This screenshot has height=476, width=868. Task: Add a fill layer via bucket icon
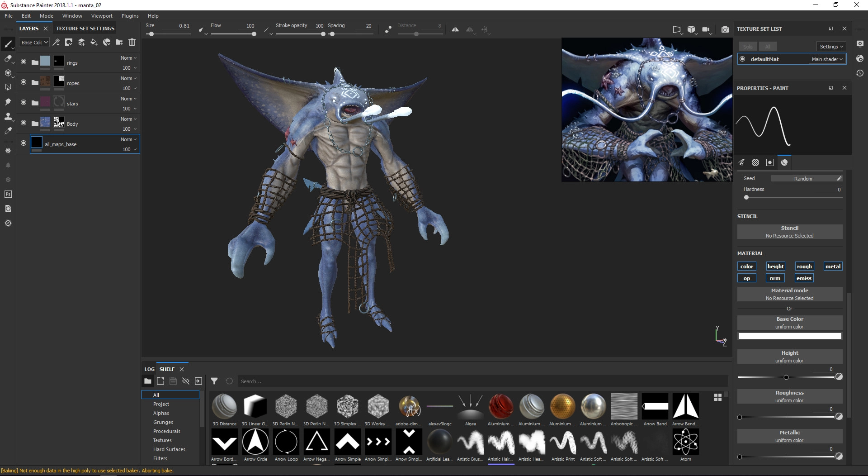point(94,42)
